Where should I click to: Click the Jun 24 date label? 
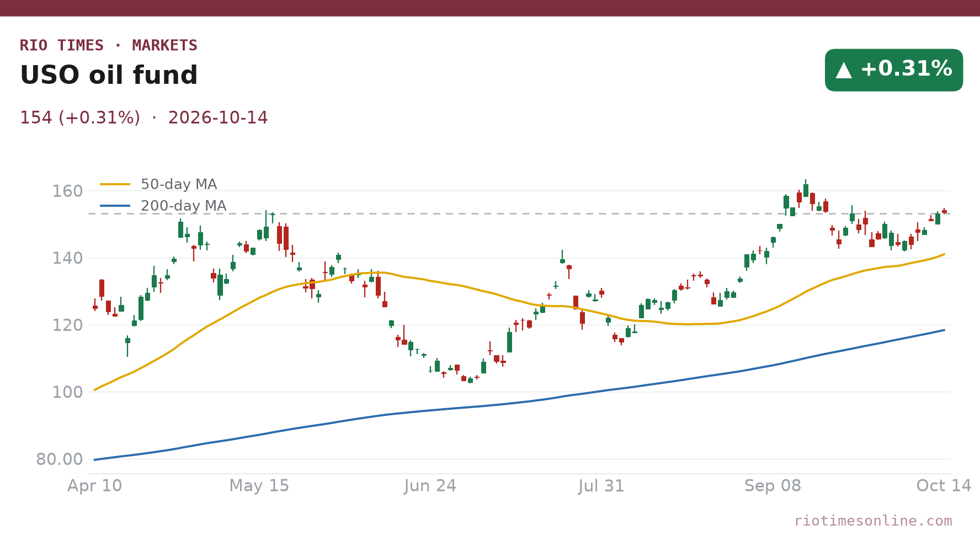point(430,486)
